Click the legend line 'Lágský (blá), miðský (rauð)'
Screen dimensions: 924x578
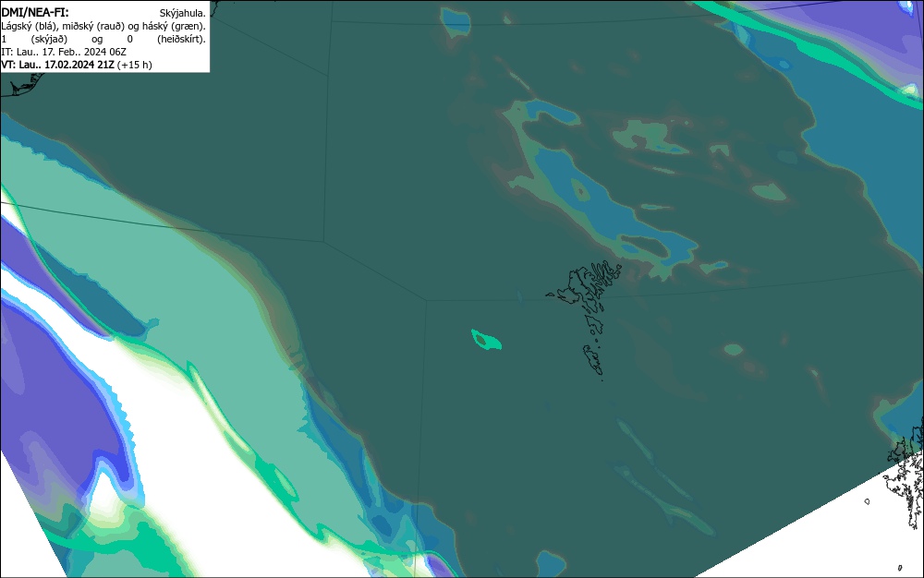[x=62, y=26]
